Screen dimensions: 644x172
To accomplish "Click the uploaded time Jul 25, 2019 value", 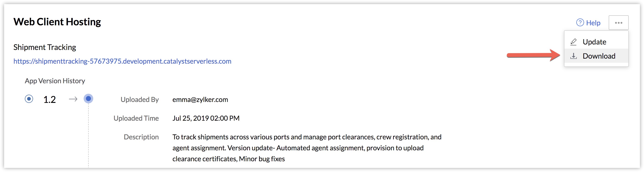I will click(x=206, y=118).
